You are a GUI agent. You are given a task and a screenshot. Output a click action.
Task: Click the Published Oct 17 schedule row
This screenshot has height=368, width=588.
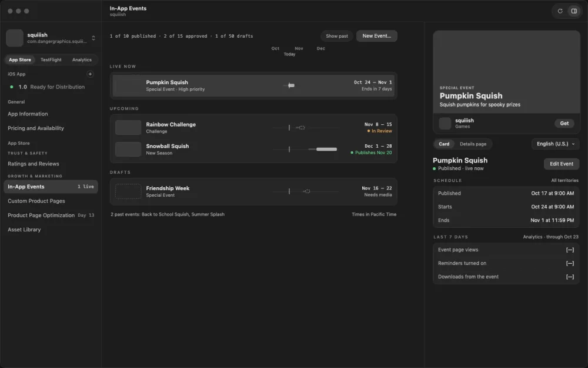tap(506, 193)
